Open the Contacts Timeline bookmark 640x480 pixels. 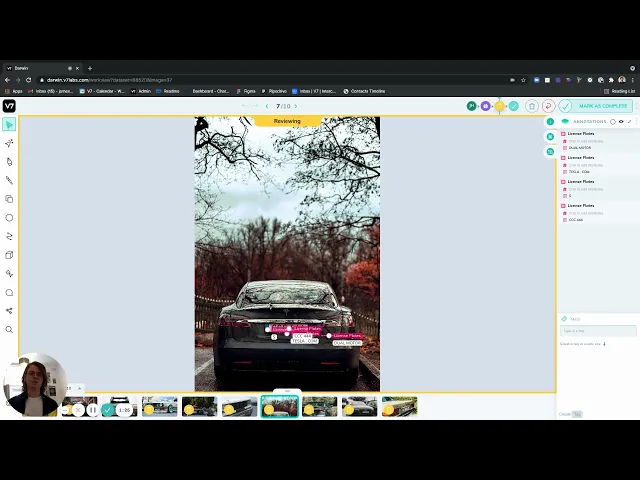pyautogui.click(x=364, y=91)
